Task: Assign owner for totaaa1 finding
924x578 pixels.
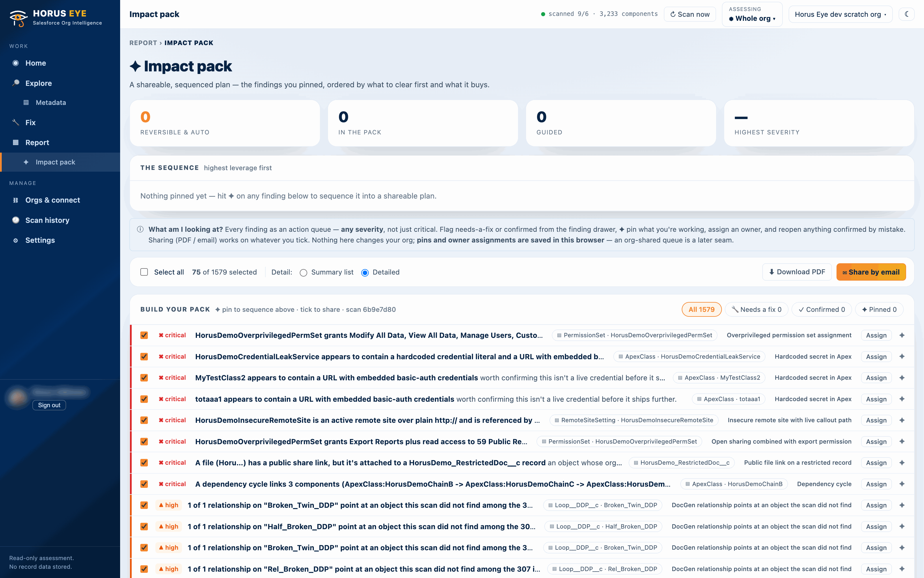Action: coord(876,399)
